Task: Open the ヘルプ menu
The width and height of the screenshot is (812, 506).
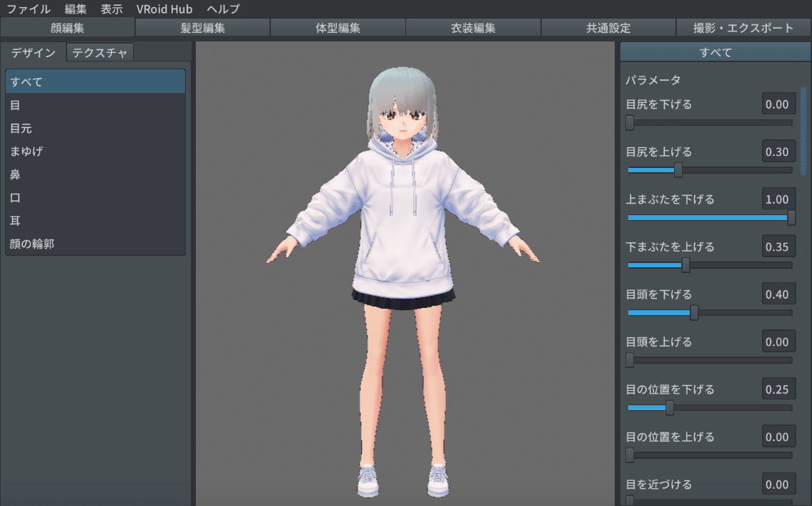Action: tap(222, 9)
